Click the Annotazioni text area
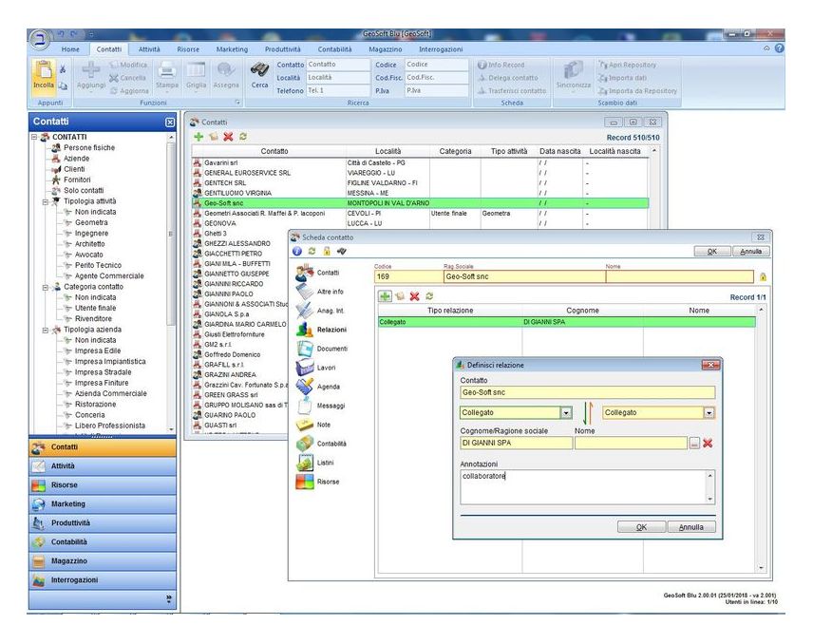The width and height of the screenshot is (813, 644). pyautogui.click(x=587, y=487)
